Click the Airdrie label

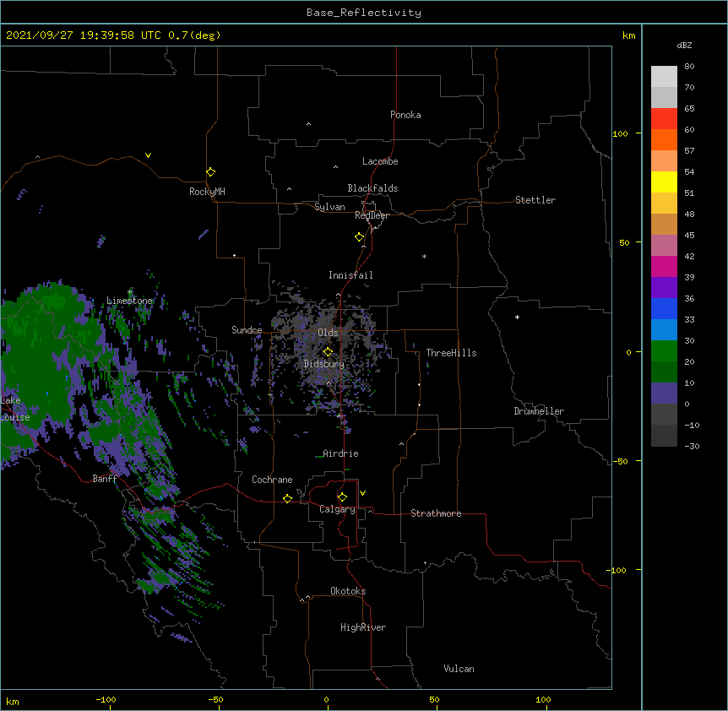[340, 453]
